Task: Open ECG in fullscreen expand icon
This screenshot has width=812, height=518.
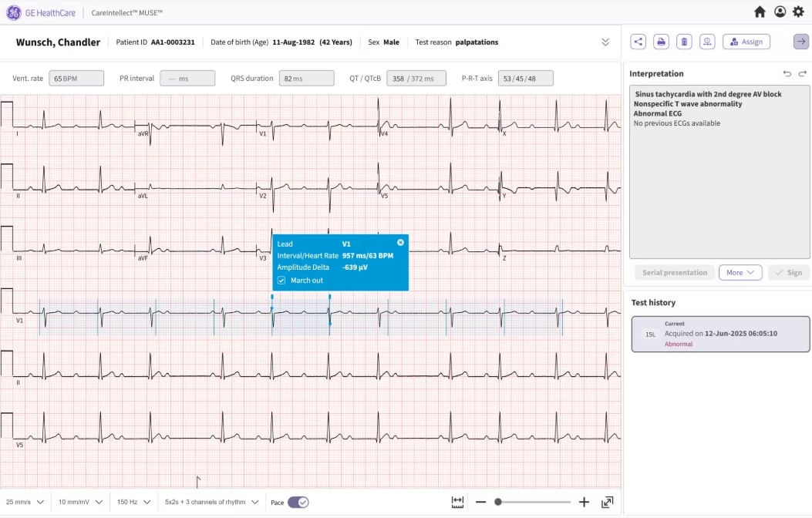Action: [x=608, y=502]
